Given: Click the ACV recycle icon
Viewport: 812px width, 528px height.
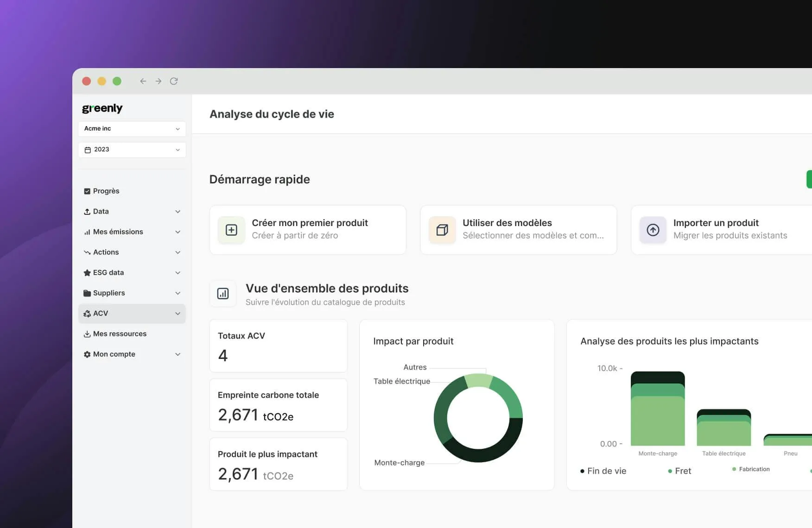Looking at the screenshot, I should [x=87, y=314].
